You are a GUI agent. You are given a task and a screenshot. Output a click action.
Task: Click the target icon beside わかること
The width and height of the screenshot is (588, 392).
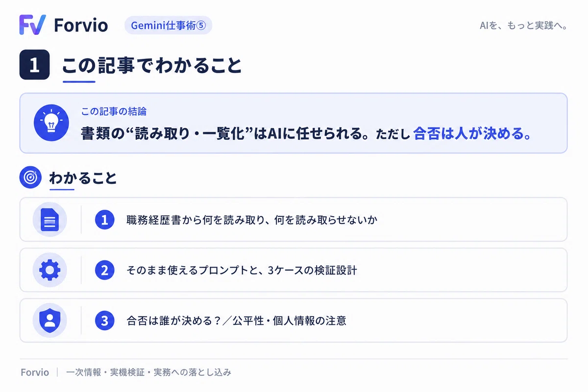tap(30, 177)
